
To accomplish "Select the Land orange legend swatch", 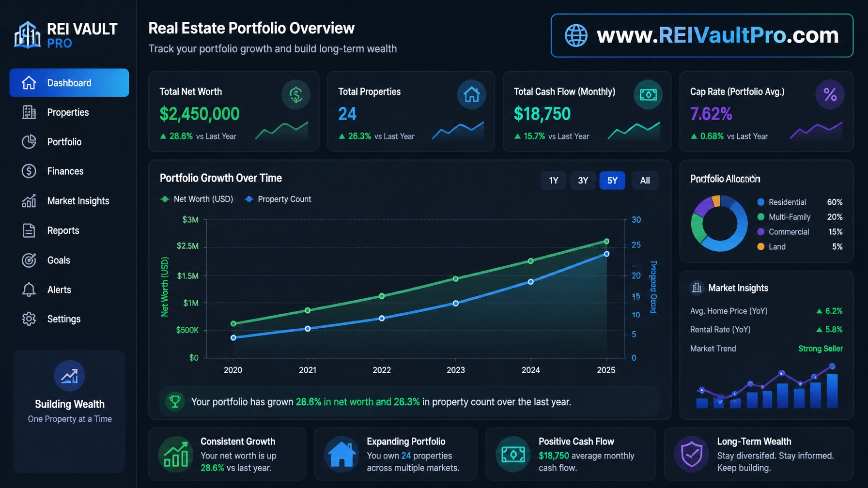I will click(761, 247).
